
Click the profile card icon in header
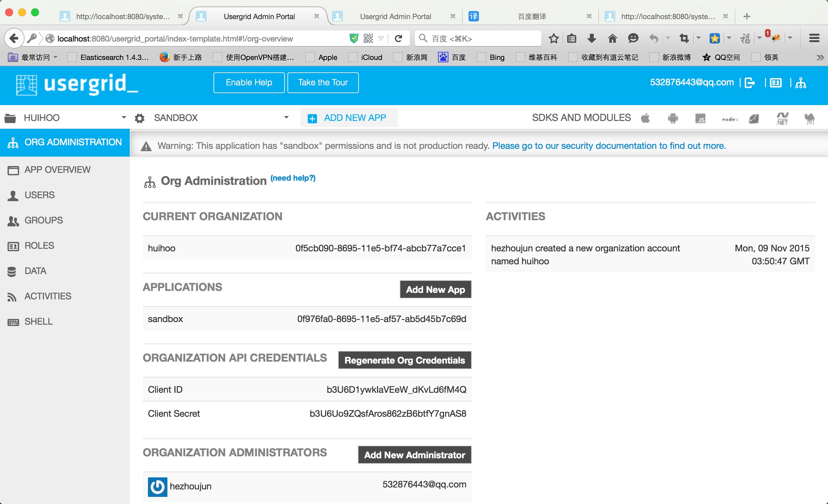[x=776, y=83]
